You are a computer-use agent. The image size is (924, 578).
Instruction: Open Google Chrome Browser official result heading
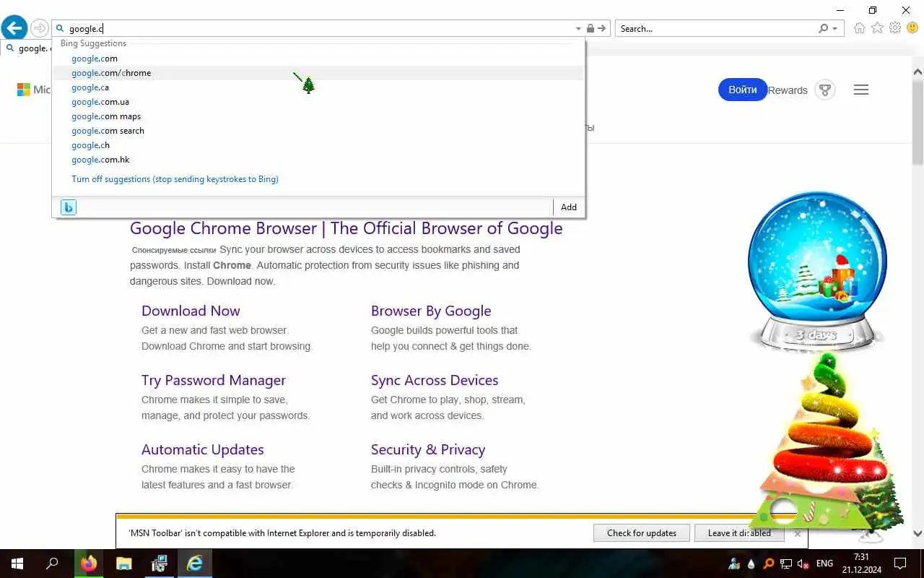pyautogui.click(x=346, y=228)
